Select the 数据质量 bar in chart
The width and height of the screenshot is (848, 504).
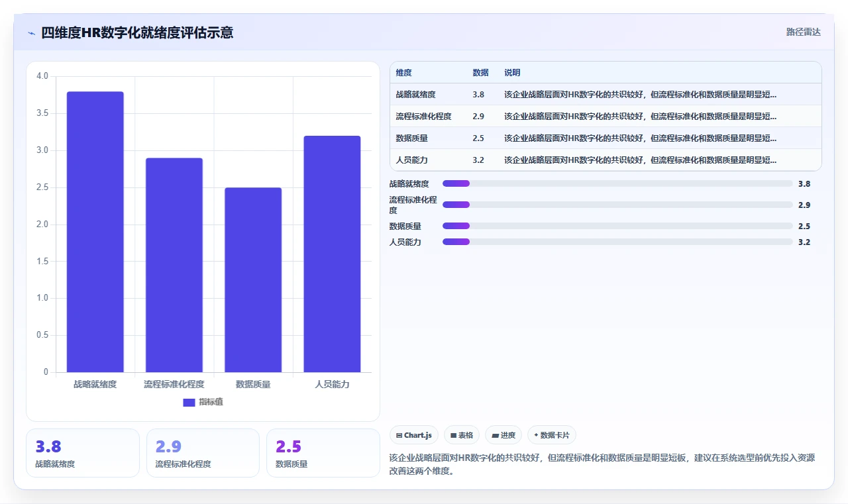(x=253, y=280)
